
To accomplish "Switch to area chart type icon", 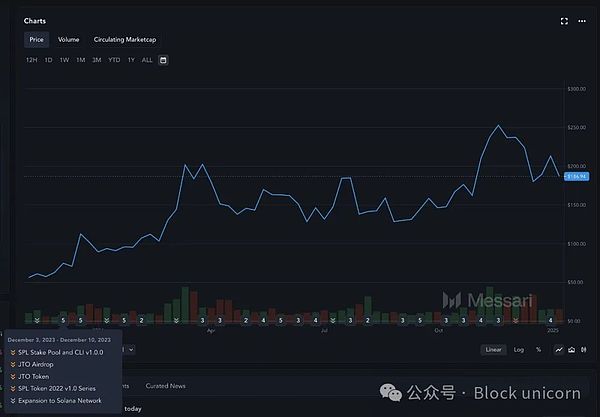I will (x=571, y=349).
